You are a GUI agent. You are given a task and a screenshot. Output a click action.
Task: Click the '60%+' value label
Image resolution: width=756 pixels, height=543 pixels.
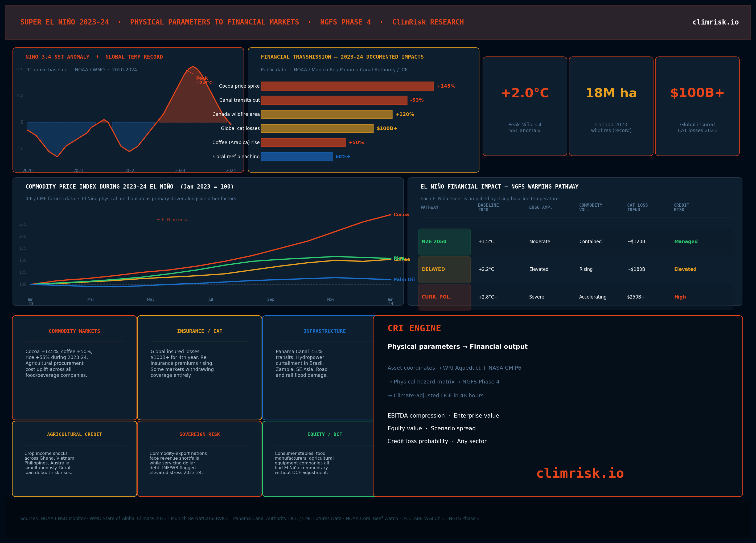(343, 156)
